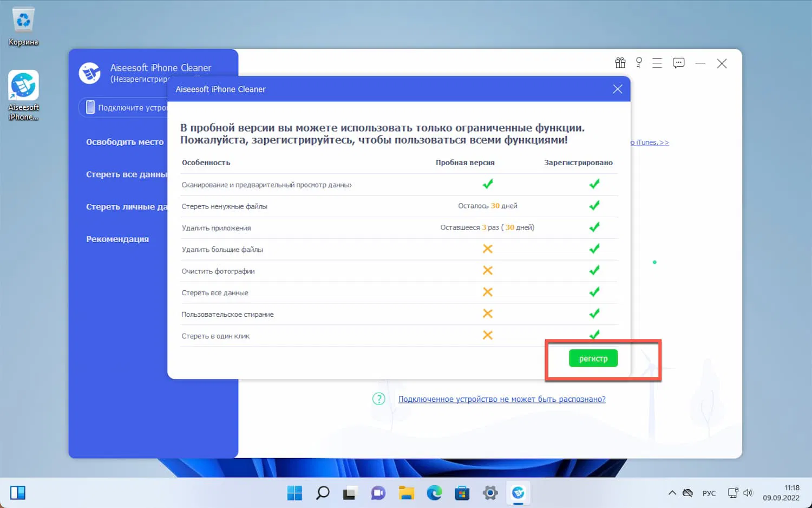Click «Стереть в один клик» feature text
This screenshot has height=508, width=812.
(215, 336)
